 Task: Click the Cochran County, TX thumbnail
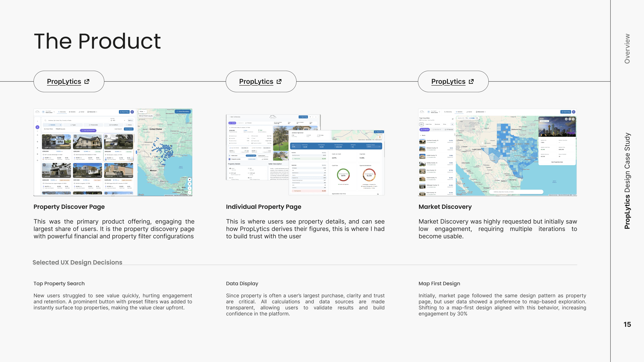(422, 142)
